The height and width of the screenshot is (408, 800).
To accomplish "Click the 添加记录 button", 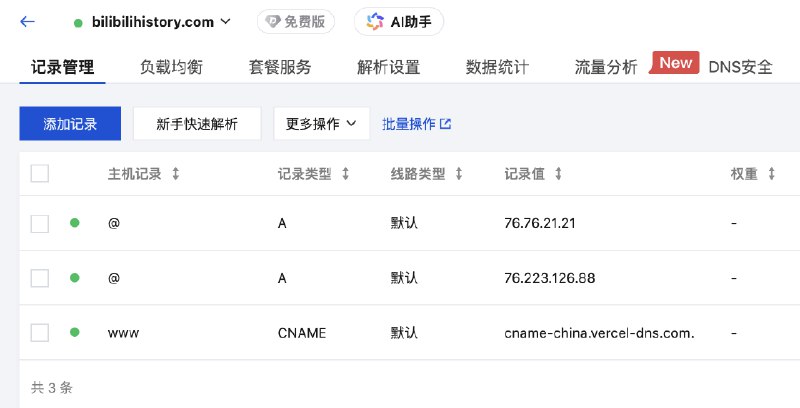I will 70,123.
